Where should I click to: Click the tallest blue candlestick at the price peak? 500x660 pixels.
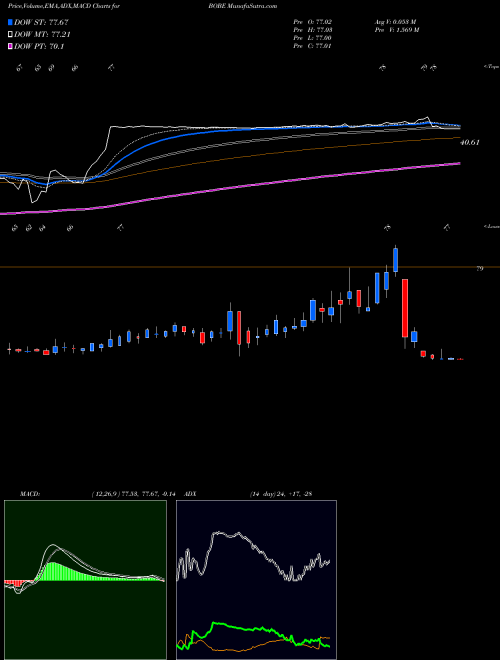[395, 260]
